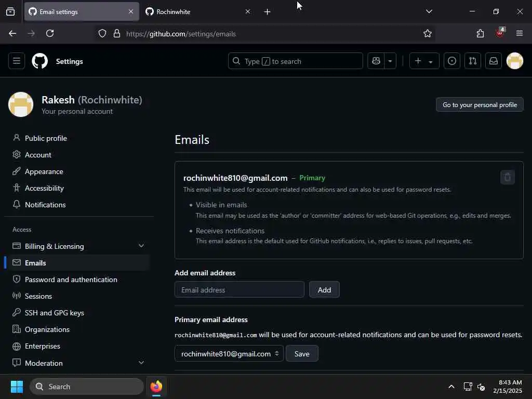Open the GitHub global navigation hamburger menu

pyautogui.click(x=17, y=61)
